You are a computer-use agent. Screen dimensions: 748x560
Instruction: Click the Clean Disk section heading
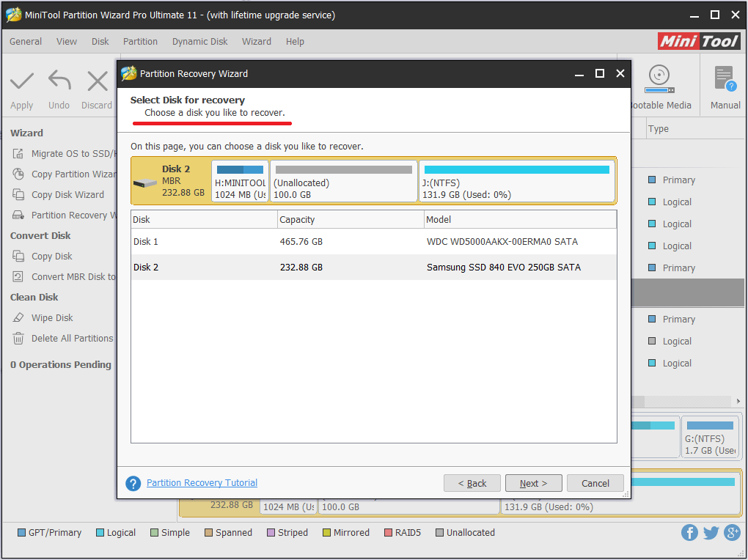point(34,297)
